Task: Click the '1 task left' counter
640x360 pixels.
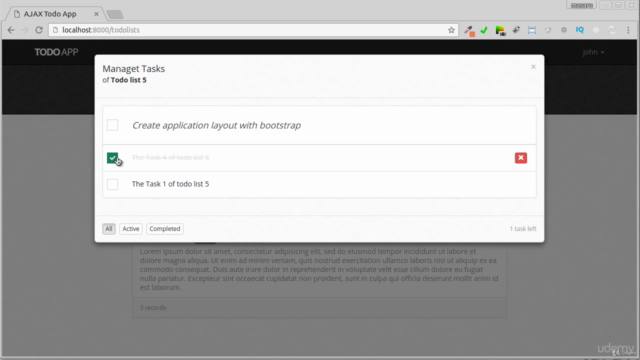Action: [x=523, y=229]
